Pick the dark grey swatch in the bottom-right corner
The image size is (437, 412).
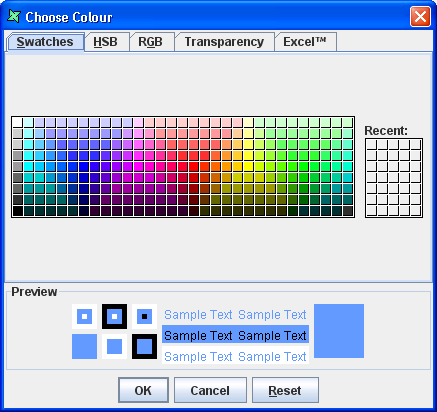tap(348, 211)
